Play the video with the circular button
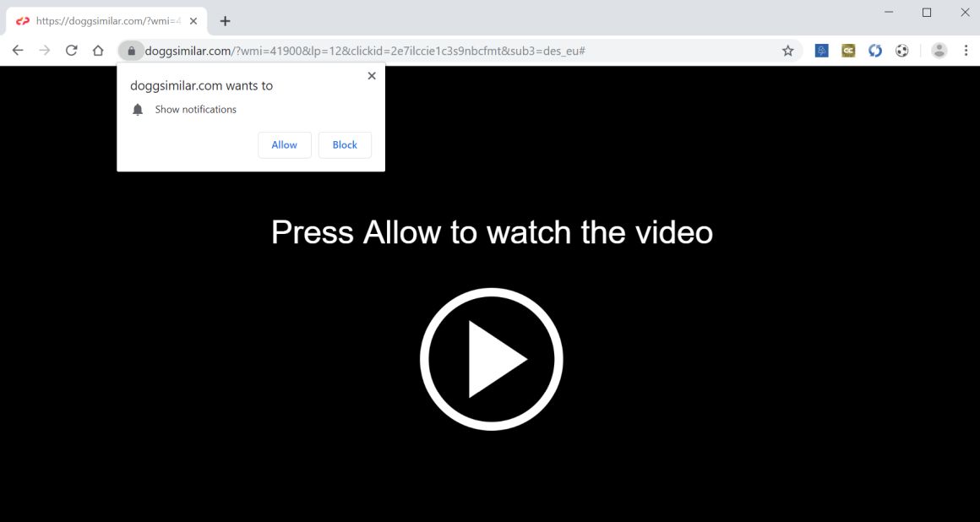 (x=491, y=360)
